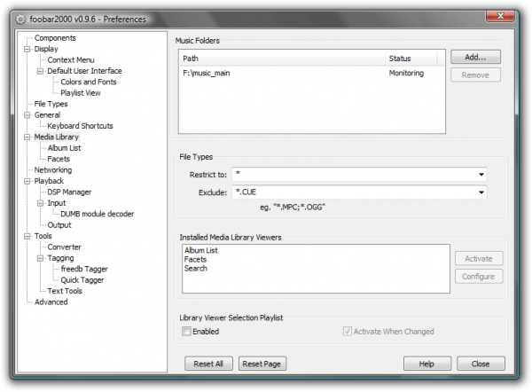Select Colors and Fonts settings
Screen dimensions: 532x392
pos(88,82)
